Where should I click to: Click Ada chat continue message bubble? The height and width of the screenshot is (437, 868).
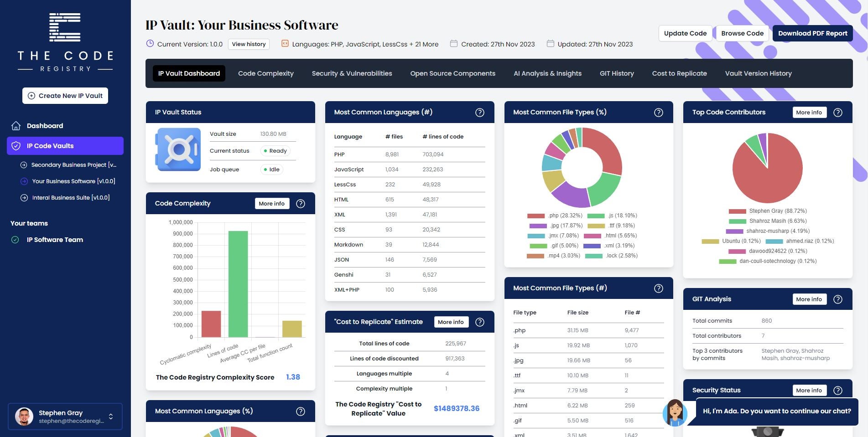777,411
